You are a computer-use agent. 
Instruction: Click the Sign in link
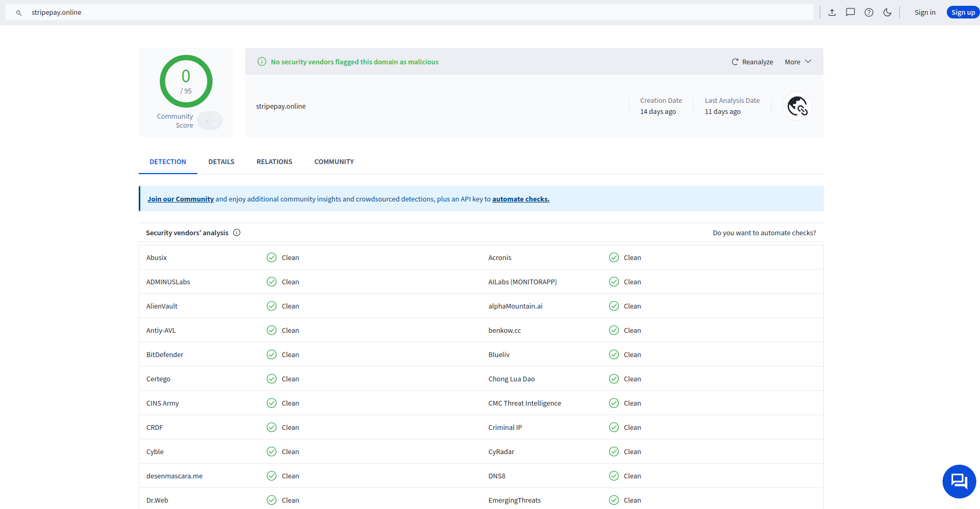[925, 12]
